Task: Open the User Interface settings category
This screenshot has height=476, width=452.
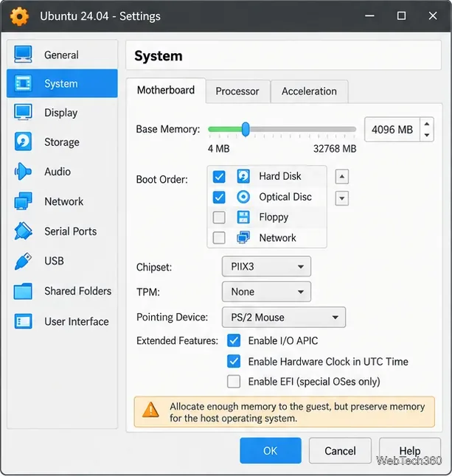Action: (62, 321)
